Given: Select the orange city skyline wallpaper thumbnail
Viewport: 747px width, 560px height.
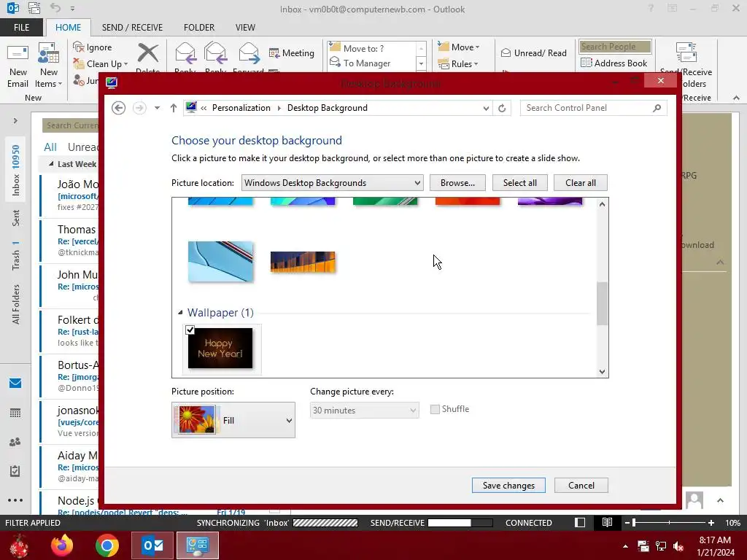Looking at the screenshot, I should pyautogui.click(x=303, y=262).
